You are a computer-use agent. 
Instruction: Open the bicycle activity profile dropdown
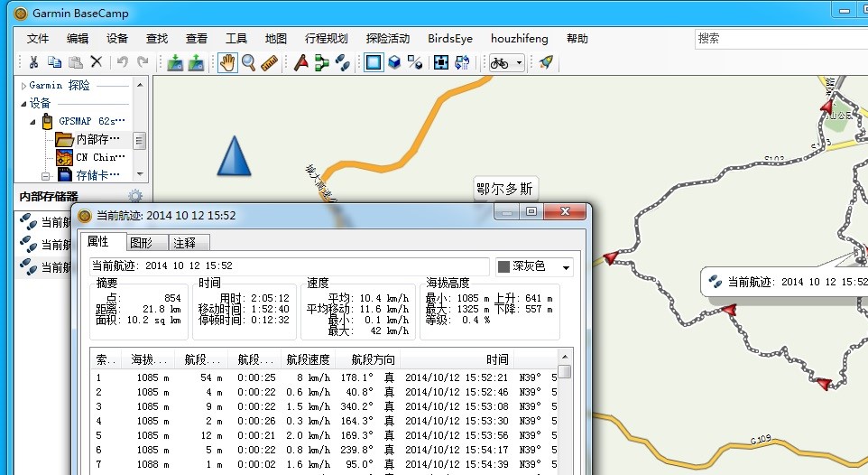[x=506, y=62]
